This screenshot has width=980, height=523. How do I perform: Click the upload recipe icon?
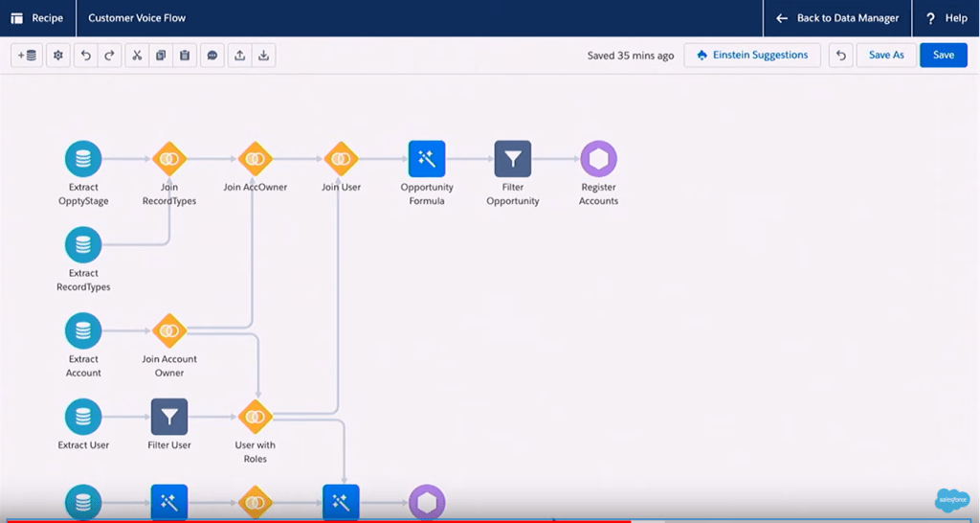239,56
